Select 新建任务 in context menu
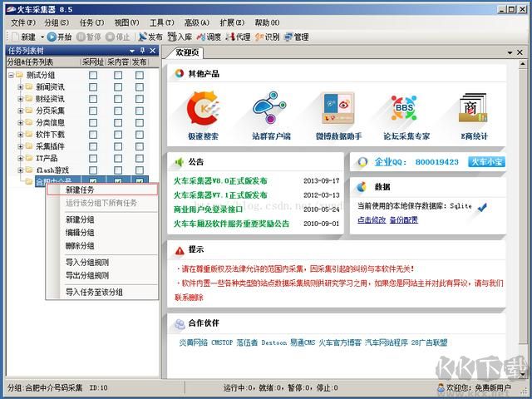532x399 pixels. 102,190
